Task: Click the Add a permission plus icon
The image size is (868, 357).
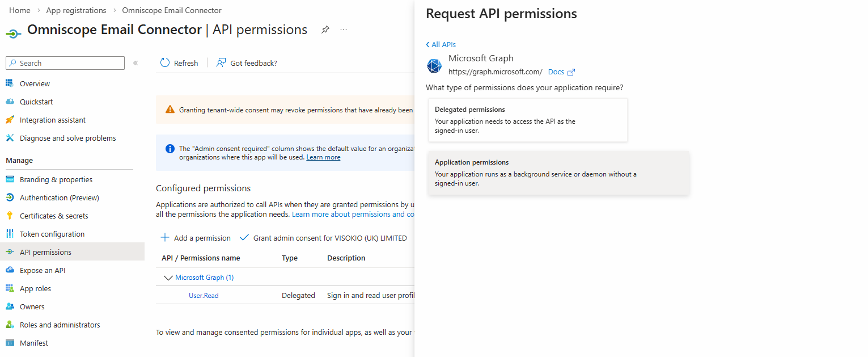Action: point(165,238)
